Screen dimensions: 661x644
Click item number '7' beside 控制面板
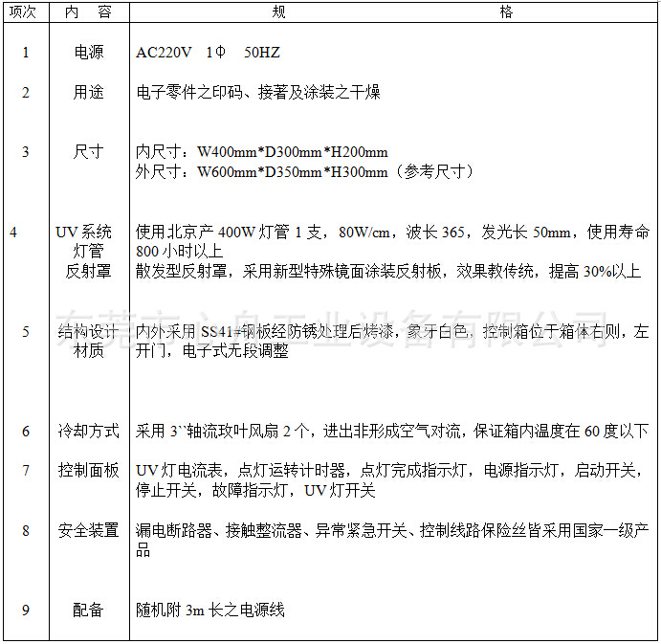26,471
